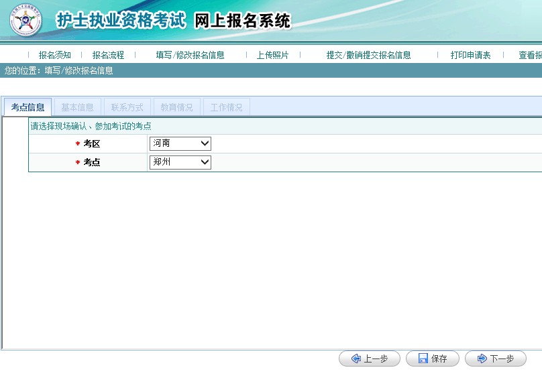This screenshot has height=392, width=542.
Task: Open the 联系方式 tab
Action: coord(127,107)
